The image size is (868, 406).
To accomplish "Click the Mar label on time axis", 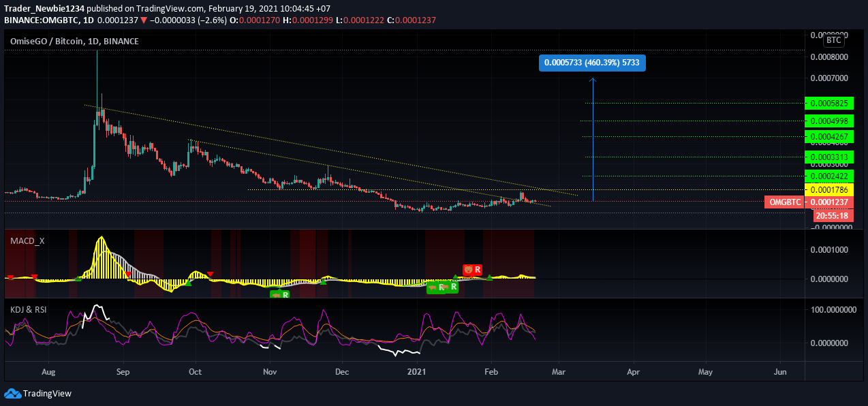I will [x=558, y=372].
